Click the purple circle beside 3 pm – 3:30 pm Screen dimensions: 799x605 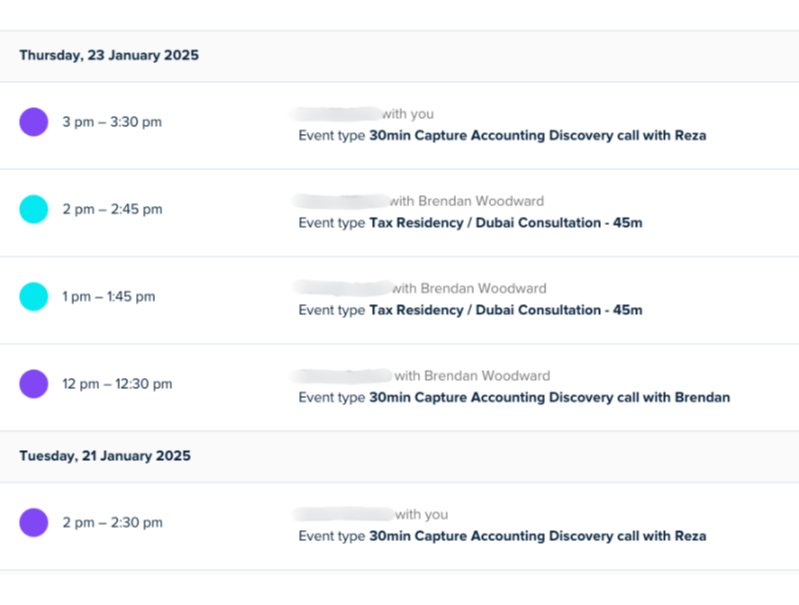click(x=34, y=122)
